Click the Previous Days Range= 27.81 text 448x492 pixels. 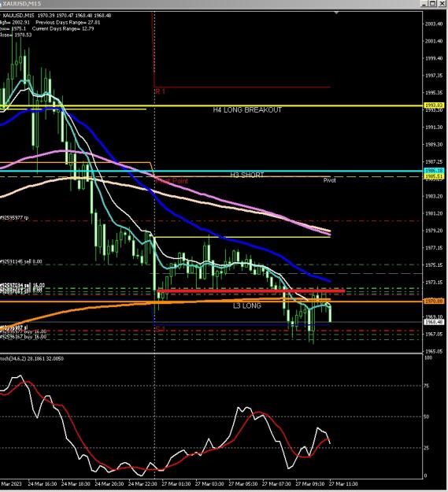(x=68, y=22)
